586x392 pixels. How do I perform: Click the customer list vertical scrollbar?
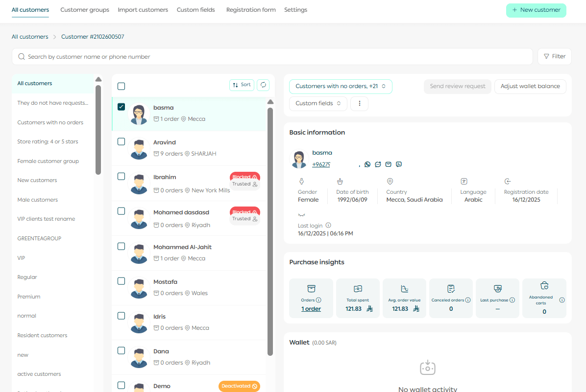pos(270,230)
